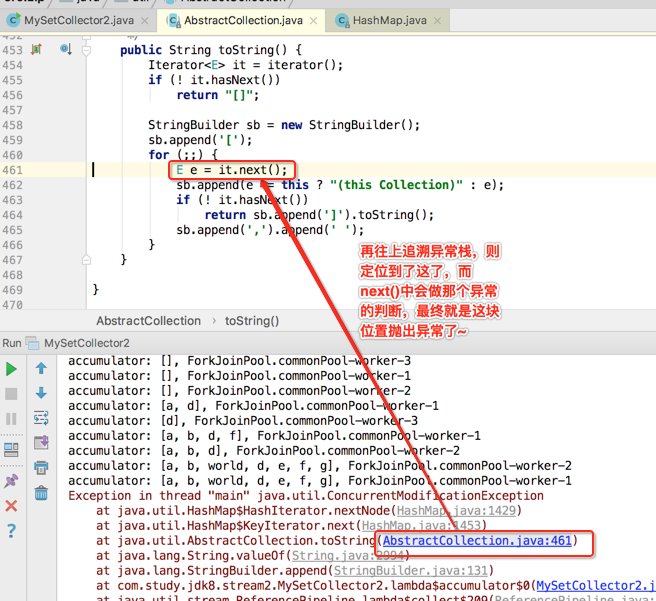The image size is (656, 601).
Task: Toggle Soft-Wrap in console
Action: pyautogui.click(x=41, y=418)
